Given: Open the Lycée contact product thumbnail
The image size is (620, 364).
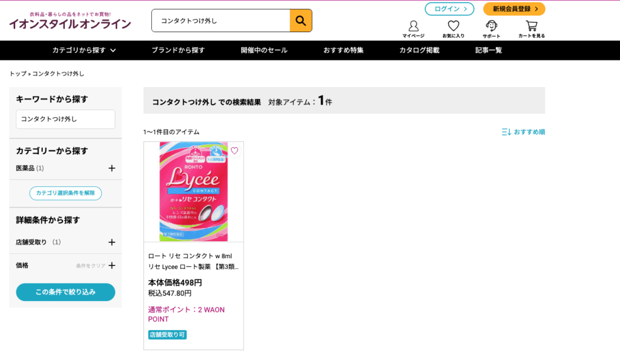Looking at the screenshot, I should 194,192.
